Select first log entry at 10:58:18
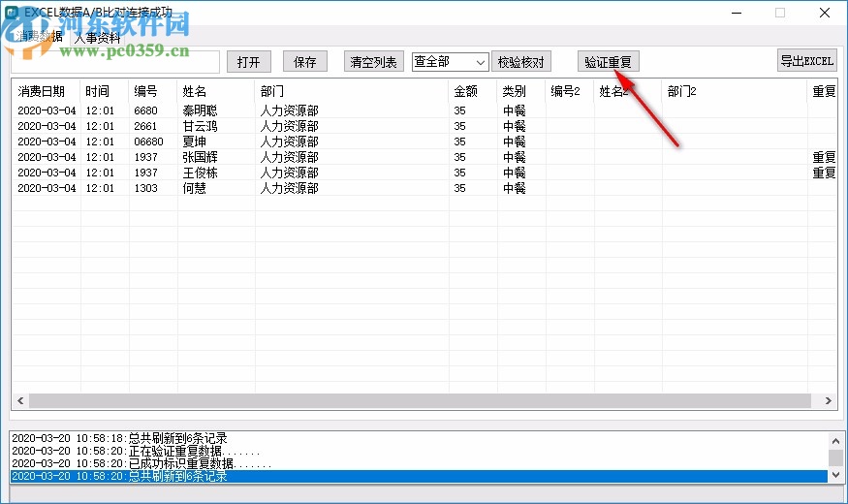The height and width of the screenshot is (504, 848). tap(419, 438)
